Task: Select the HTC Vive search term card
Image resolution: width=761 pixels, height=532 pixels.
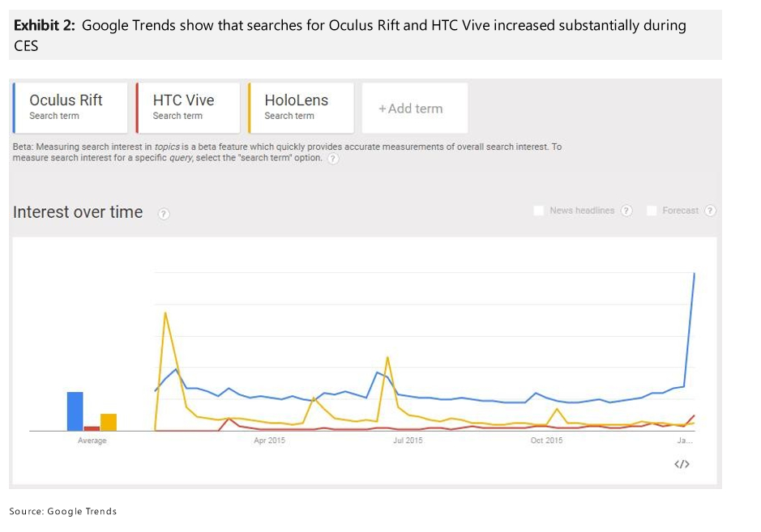Action: click(x=188, y=108)
